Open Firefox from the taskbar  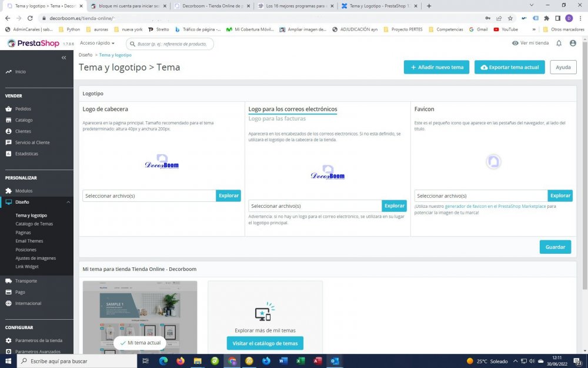click(181, 362)
